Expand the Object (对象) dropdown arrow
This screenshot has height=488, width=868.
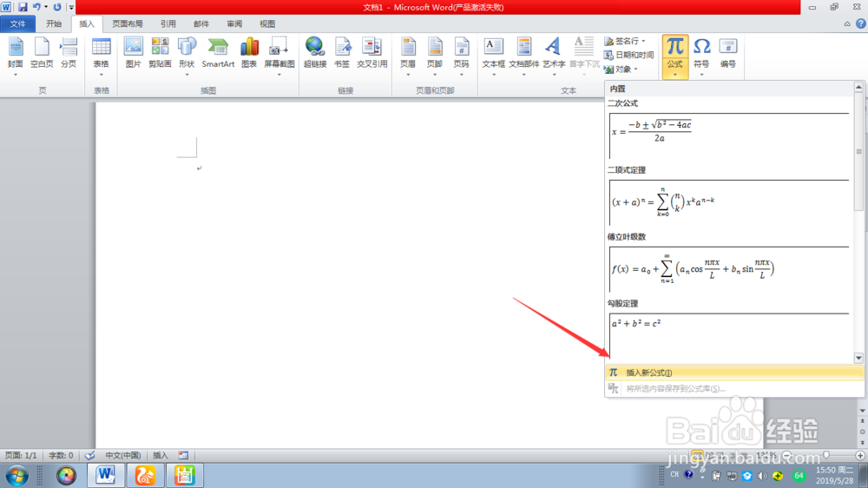pos(636,69)
